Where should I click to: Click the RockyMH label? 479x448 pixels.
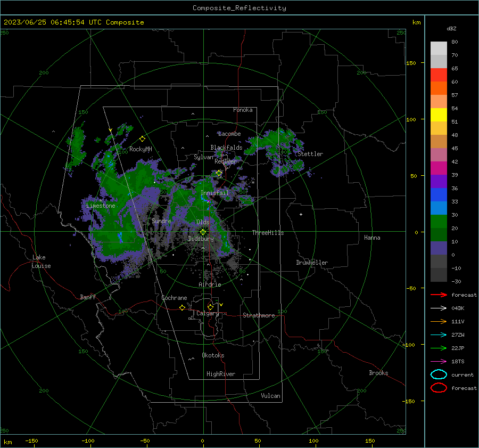(141, 149)
